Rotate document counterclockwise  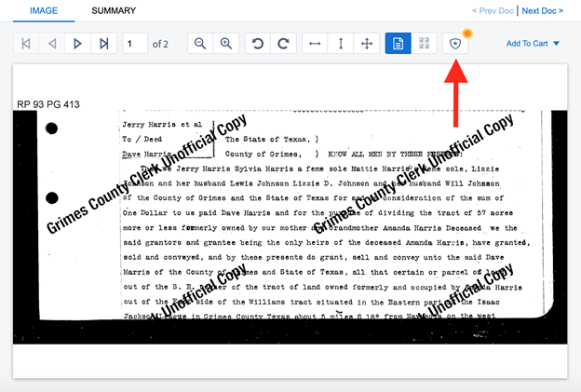[257, 44]
